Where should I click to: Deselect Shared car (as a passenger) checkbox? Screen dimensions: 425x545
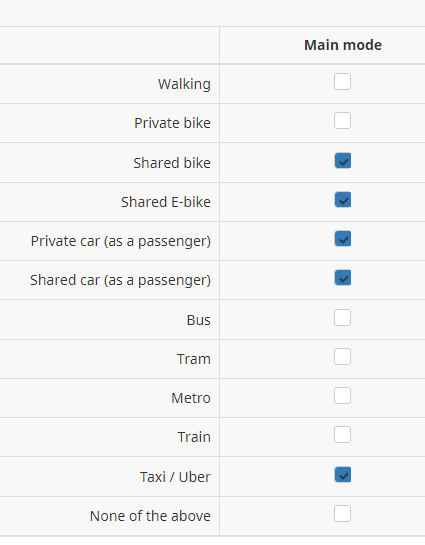[x=343, y=278]
